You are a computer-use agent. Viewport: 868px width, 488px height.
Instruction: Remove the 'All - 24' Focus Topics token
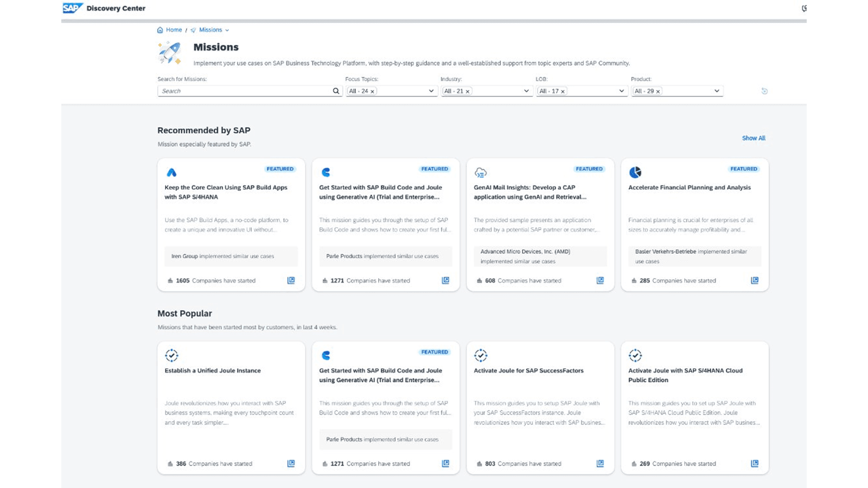click(x=372, y=92)
